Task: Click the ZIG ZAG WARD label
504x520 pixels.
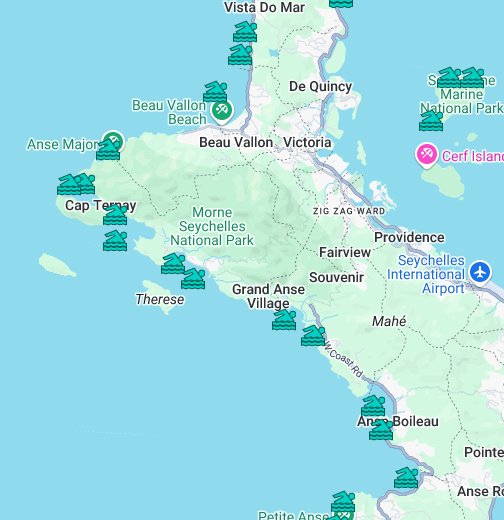Action: (349, 211)
